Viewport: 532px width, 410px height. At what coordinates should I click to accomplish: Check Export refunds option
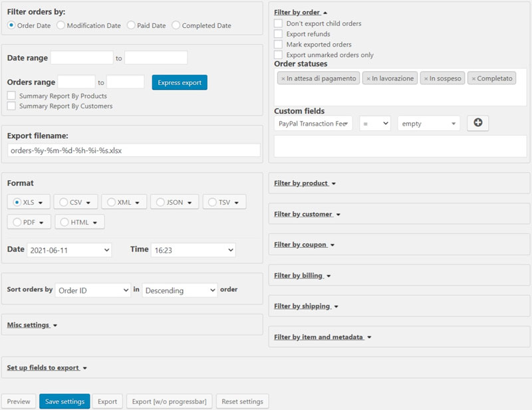point(278,34)
